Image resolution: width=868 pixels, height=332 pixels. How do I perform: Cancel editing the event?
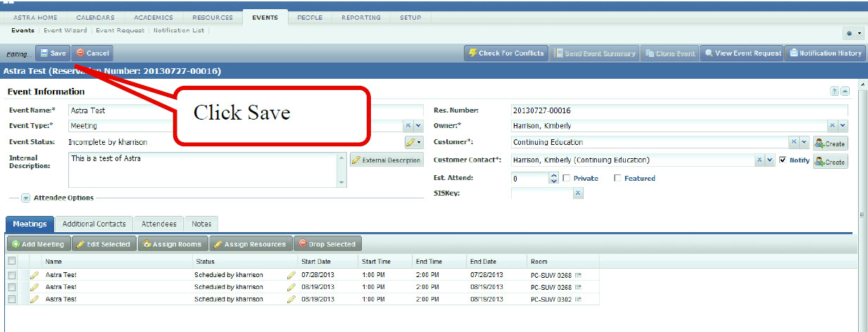point(92,53)
